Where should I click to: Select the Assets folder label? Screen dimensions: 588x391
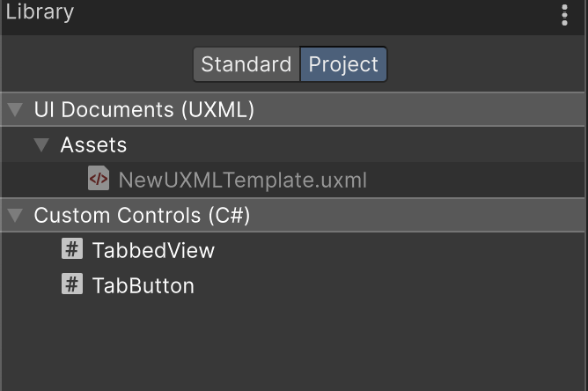click(94, 144)
